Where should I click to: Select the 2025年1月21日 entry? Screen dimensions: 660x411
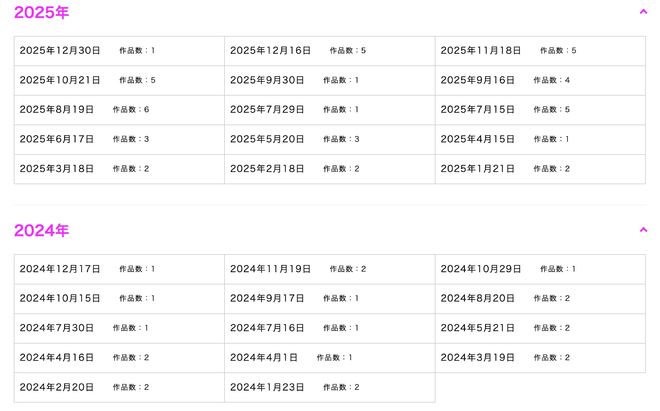pos(540,169)
